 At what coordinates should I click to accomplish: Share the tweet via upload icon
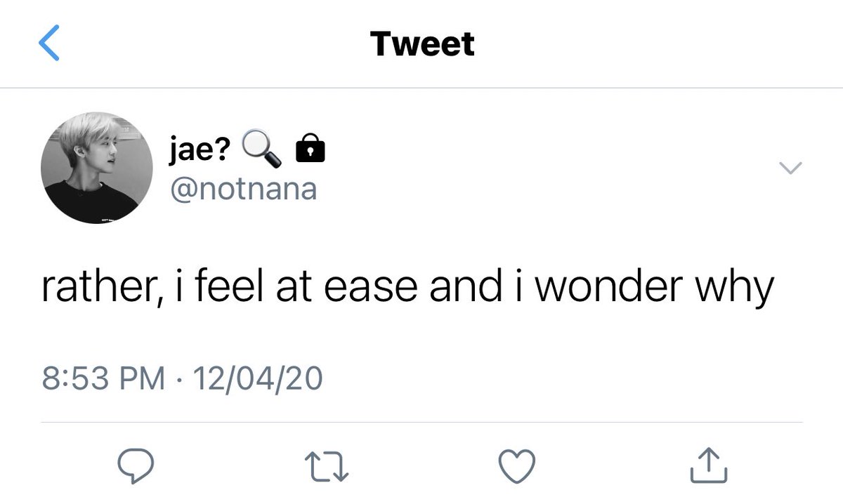coord(709,464)
